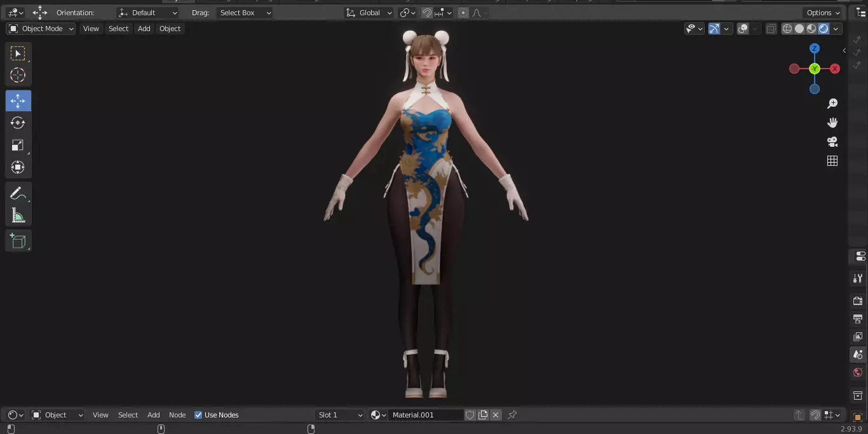The width and height of the screenshot is (868, 434).
Task: Open the Render properties tab icon
Action: [x=858, y=301]
